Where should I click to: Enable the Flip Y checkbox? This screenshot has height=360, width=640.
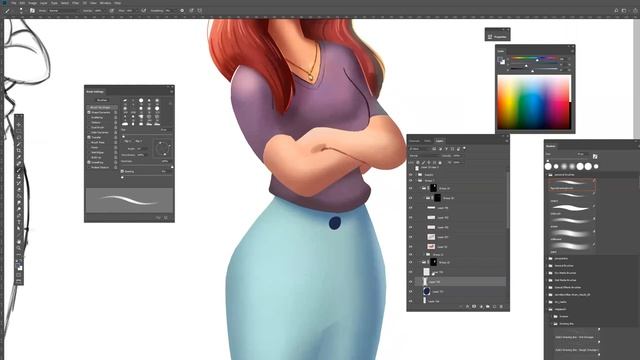click(x=134, y=141)
